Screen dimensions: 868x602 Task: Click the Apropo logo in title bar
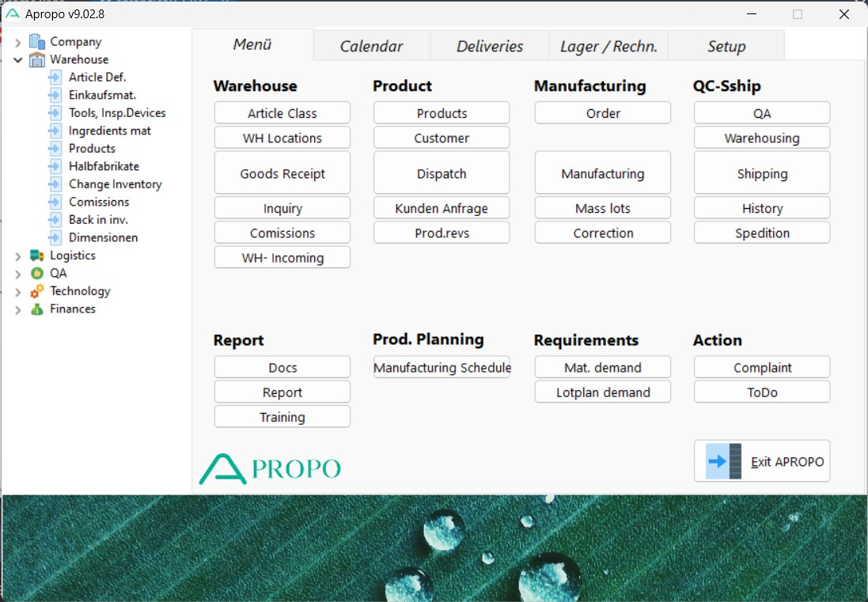(x=13, y=13)
